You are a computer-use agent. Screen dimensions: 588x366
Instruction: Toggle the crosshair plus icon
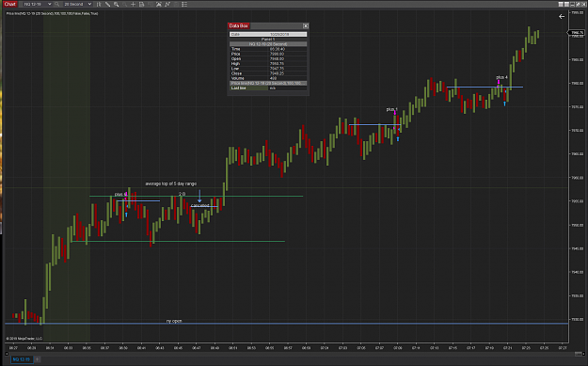point(134,4)
